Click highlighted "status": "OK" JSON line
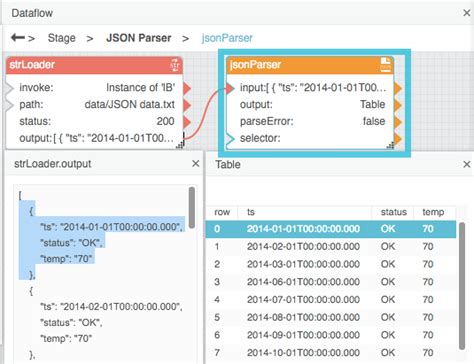 (x=71, y=243)
